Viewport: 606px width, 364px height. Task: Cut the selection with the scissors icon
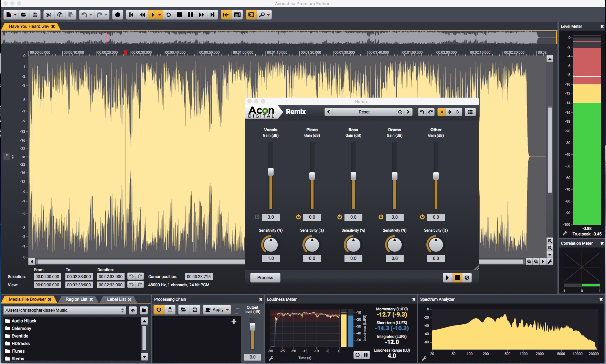(49, 15)
